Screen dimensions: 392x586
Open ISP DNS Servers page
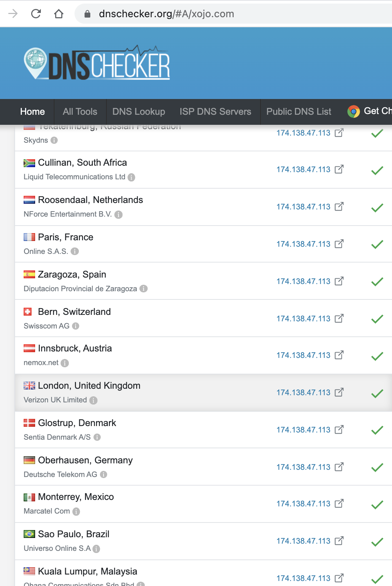215,112
